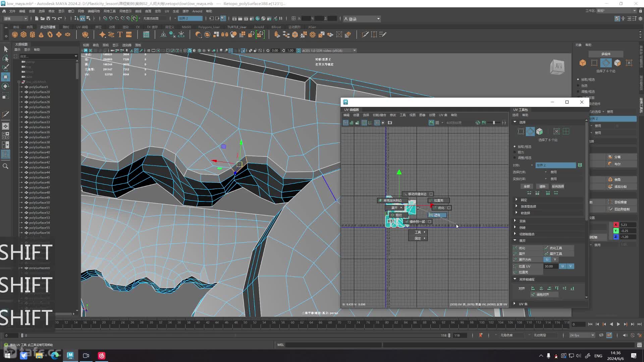The image size is (644, 362).
Task: Select Pick/Marquee radio in Modeling Toolkit
Action: coord(578,79)
